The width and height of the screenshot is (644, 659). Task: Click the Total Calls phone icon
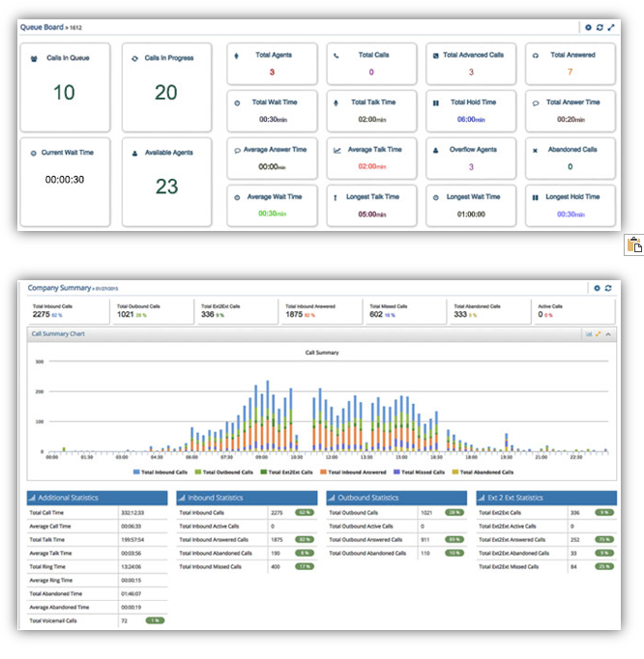click(x=337, y=55)
